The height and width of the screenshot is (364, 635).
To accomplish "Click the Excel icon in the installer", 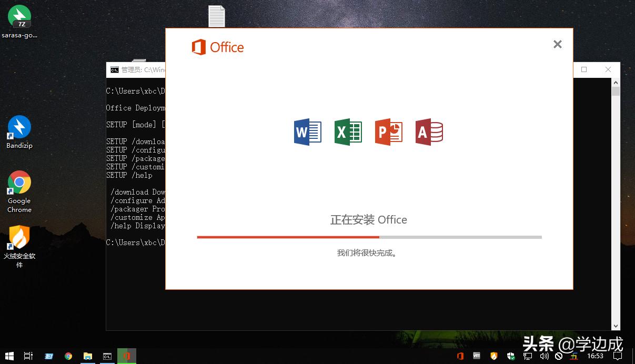I will 348,132.
